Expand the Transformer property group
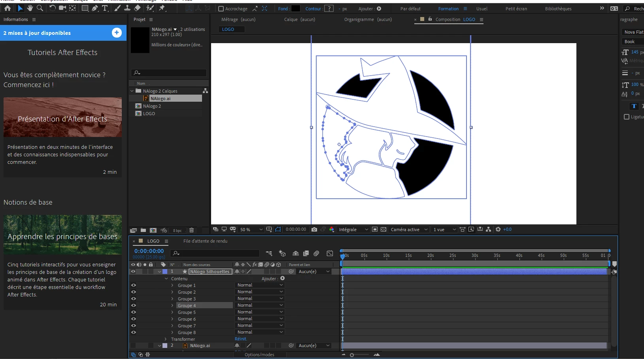The image size is (644, 359). (x=166, y=339)
